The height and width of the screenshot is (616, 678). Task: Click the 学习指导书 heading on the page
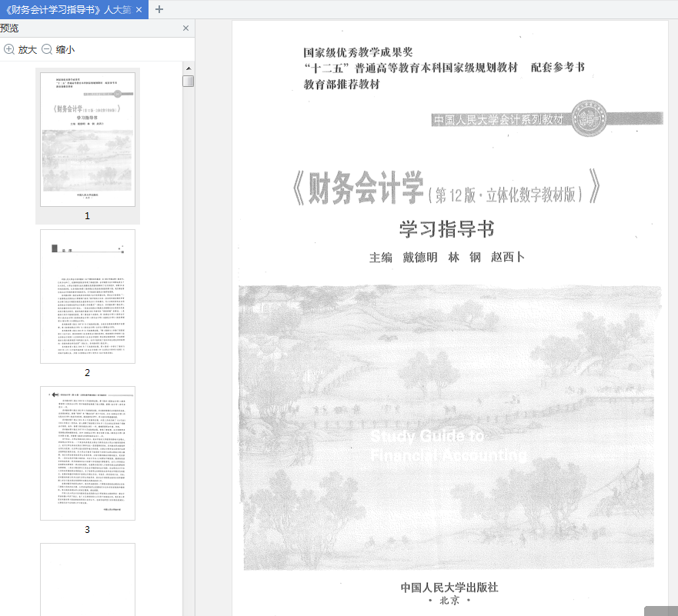(x=446, y=228)
